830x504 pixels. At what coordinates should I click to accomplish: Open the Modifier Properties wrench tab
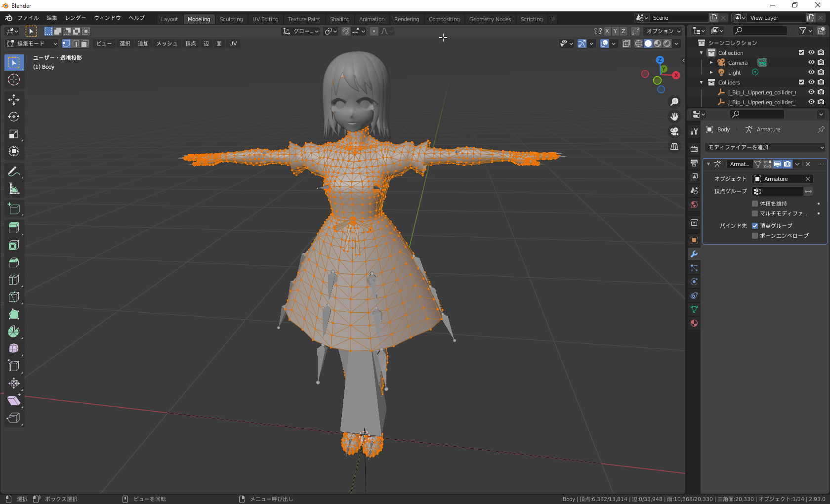point(694,254)
